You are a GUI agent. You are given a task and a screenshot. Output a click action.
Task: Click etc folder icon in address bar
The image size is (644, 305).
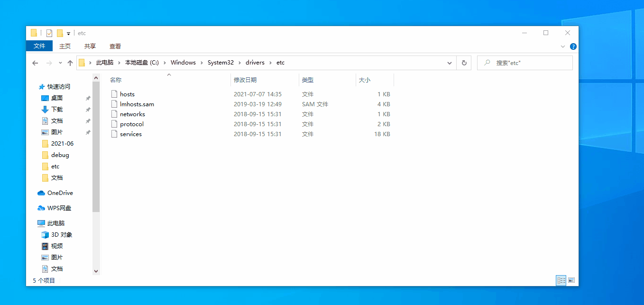tap(82, 63)
